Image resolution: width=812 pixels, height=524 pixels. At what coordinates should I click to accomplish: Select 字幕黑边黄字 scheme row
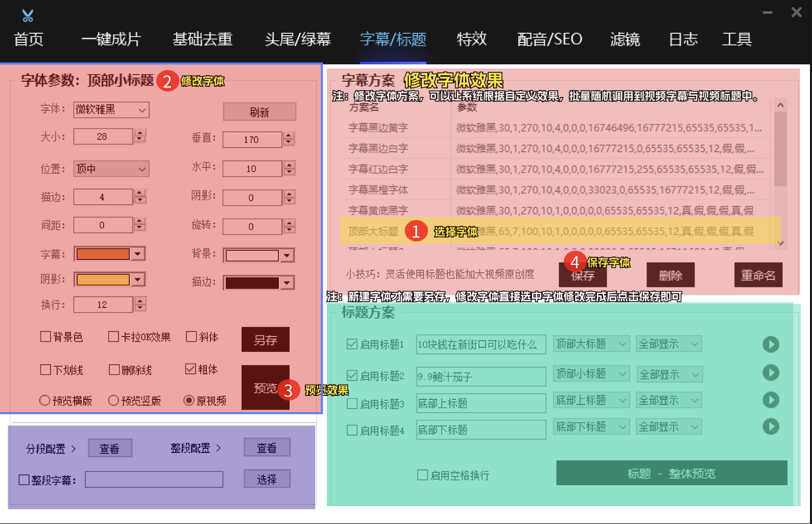pos(557,128)
